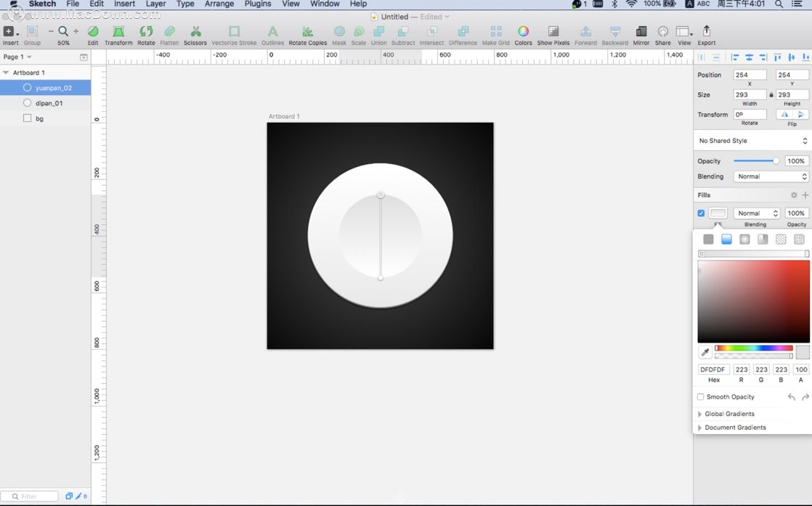
Task: Open the Insert menu
Action: click(x=124, y=4)
